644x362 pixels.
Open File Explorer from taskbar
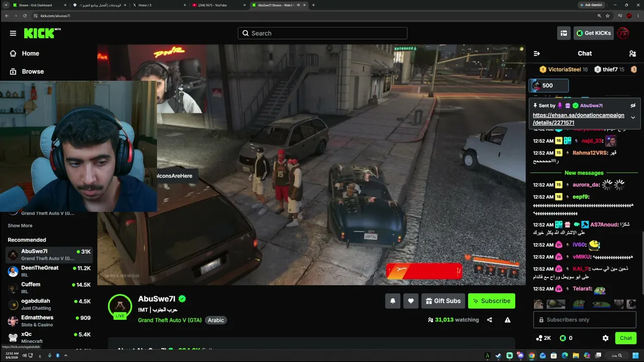pos(576,355)
